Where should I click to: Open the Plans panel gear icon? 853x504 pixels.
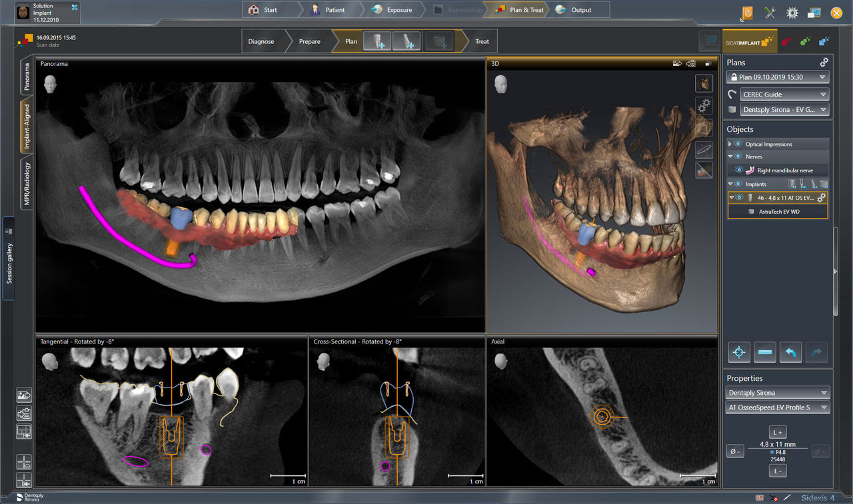824,62
